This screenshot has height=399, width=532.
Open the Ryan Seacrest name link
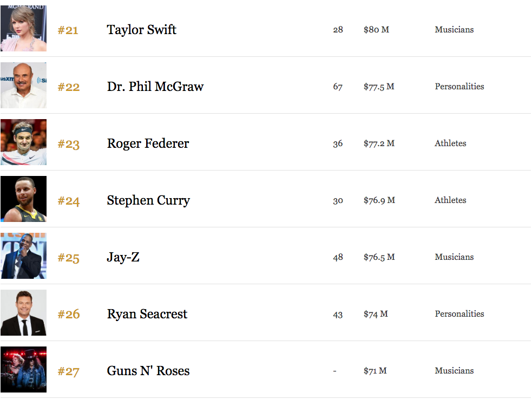(x=147, y=314)
